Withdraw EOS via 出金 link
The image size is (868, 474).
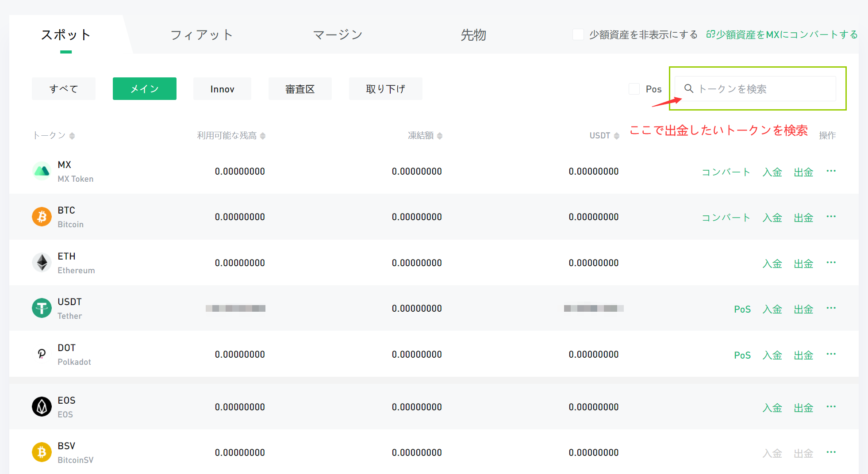[803, 408]
